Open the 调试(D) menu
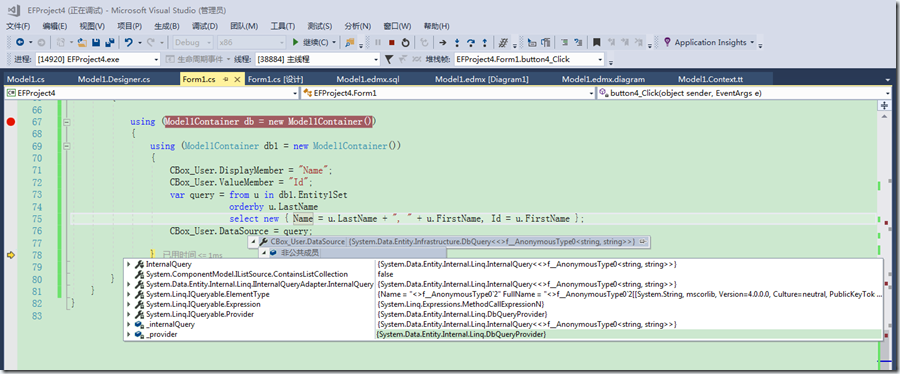900x374 pixels. click(205, 26)
